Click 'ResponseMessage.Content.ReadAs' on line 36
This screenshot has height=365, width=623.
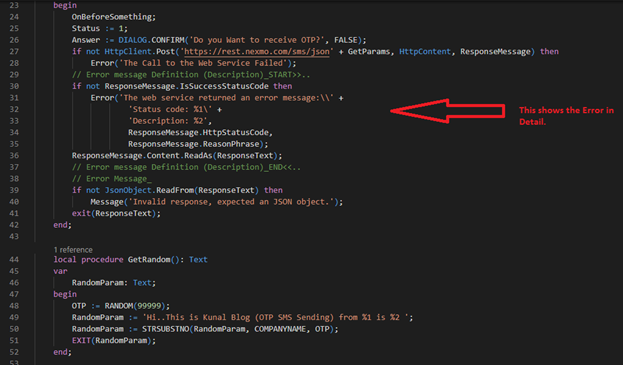(142, 155)
